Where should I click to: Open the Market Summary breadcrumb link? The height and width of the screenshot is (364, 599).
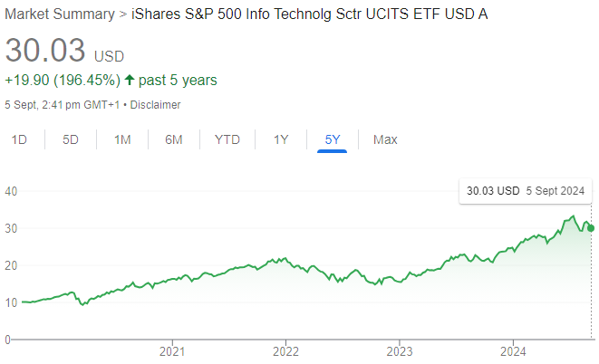55,15
